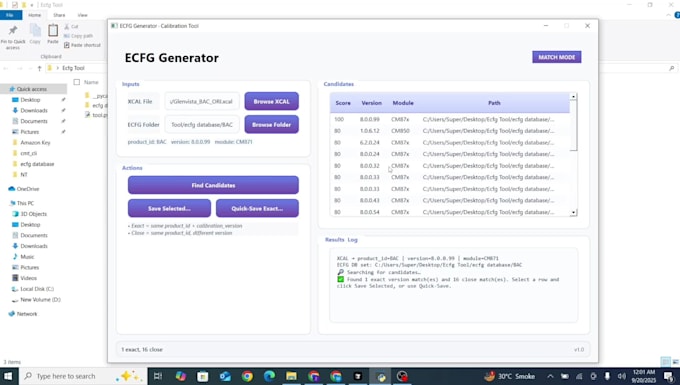
Task: Select candidate row with version 8.0.0.43
Action: tap(450, 200)
